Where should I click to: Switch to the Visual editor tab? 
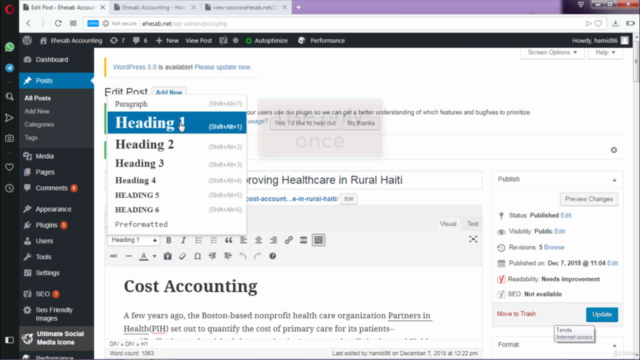click(x=448, y=224)
